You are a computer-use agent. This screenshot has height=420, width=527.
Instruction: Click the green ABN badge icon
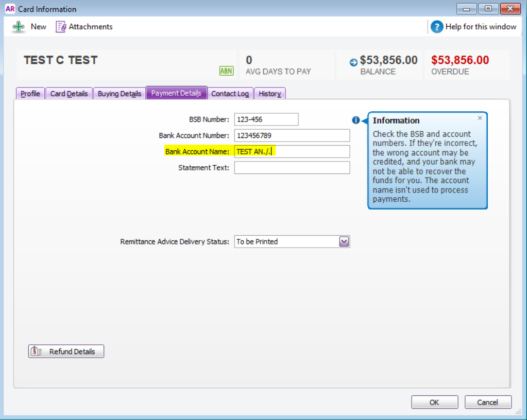[x=226, y=71]
